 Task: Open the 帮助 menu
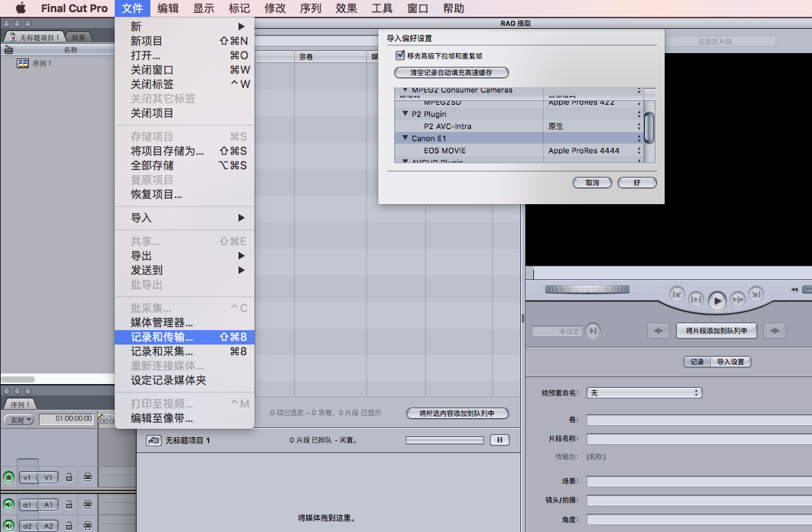453,8
